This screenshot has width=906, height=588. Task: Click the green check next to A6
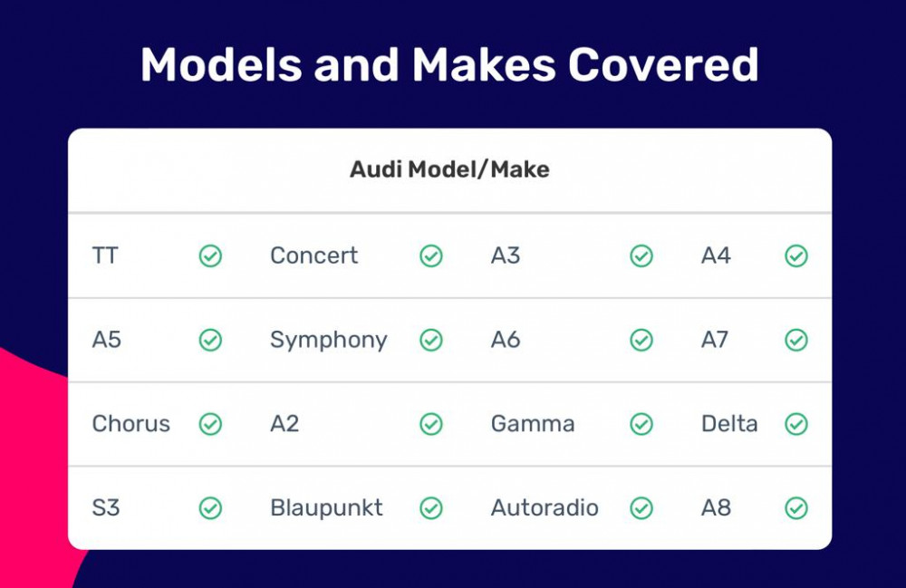pyautogui.click(x=641, y=341)
